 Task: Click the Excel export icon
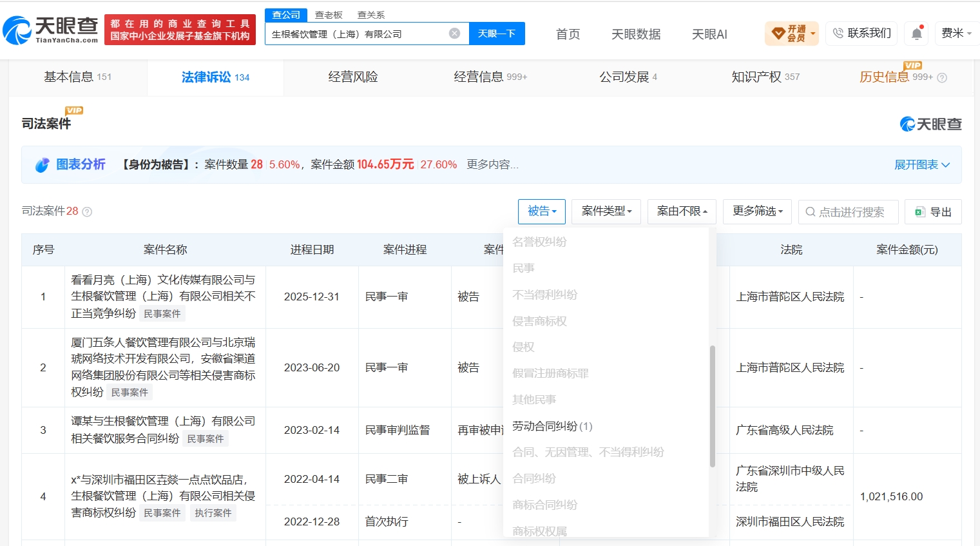point(920,212)
